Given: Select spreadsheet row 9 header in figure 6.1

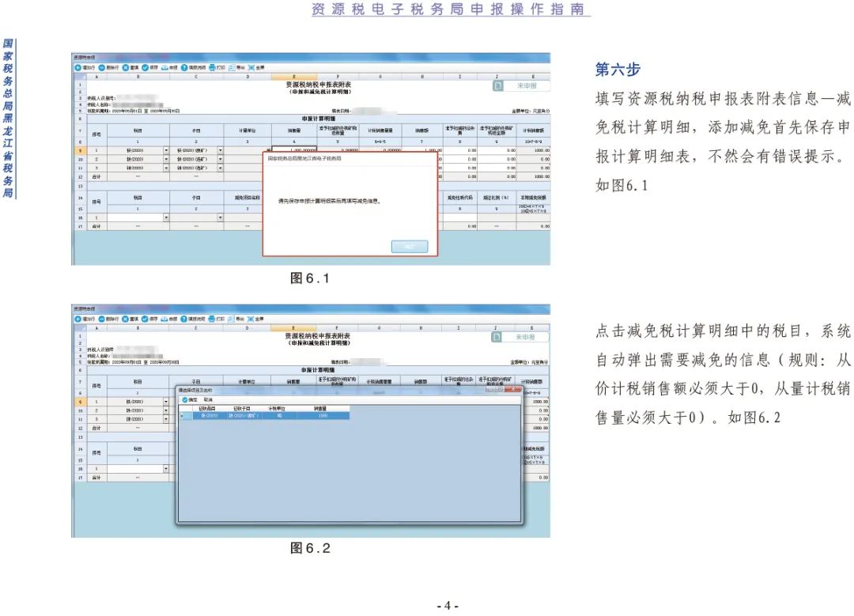Looking at the screenshot, I should (x=80, y=150).
